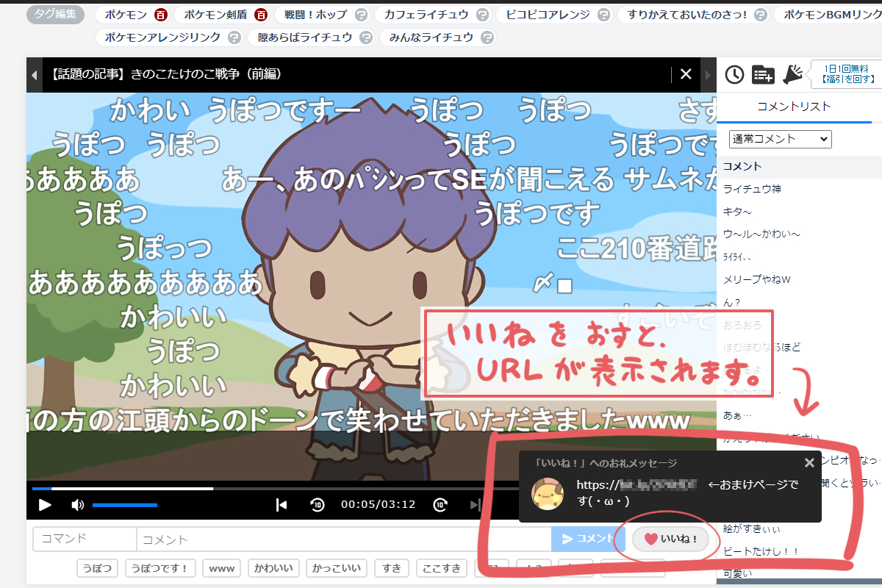Open the 戦闘！ホップ tag
This screenshot has height=588, width=882.
pyautogui.click(x=316, y=15)
